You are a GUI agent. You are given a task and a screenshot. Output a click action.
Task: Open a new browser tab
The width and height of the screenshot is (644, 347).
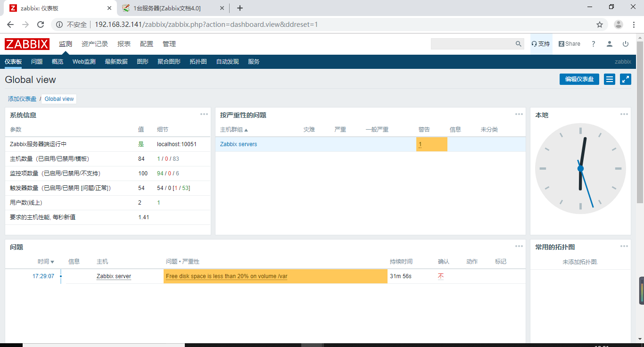click(240, 8)
